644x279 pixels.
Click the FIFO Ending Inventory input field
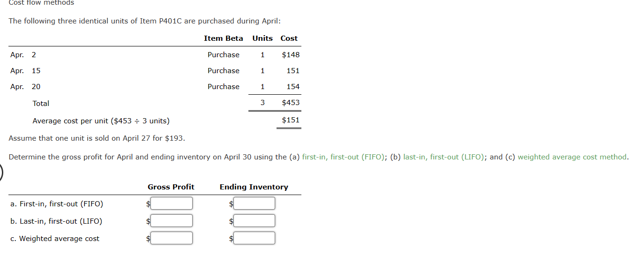[x=254, y=203]
